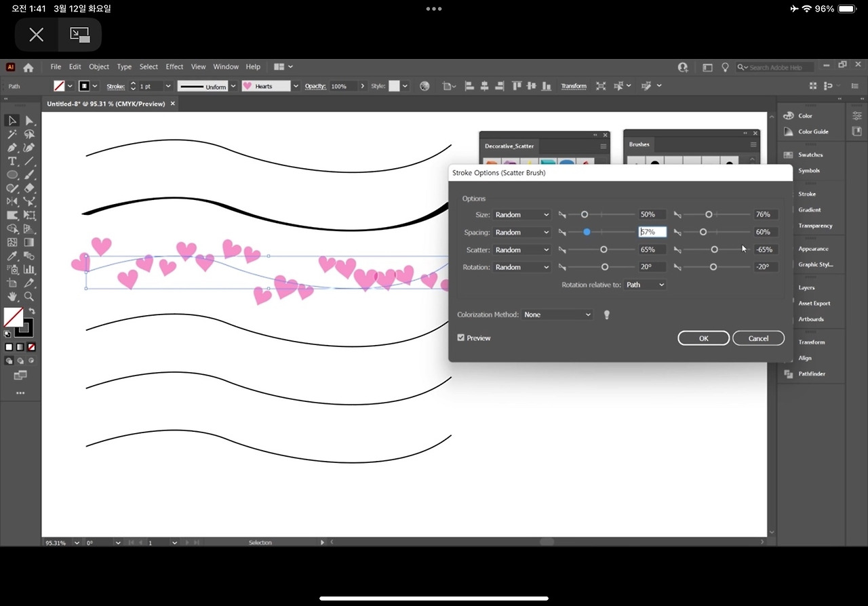868x606 pixels.
Task: Cancel the Stroke Options dialog
Action: pyautogui.click(x=758, y=338)
